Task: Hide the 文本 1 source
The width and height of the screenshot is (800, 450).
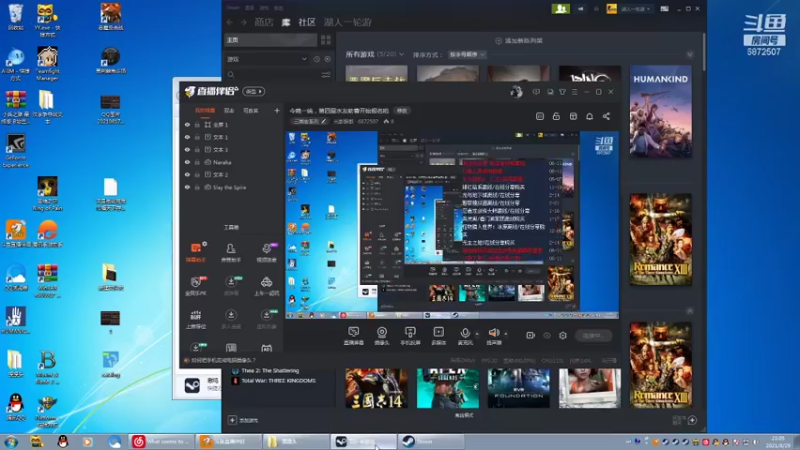Action: pos(187,137)
